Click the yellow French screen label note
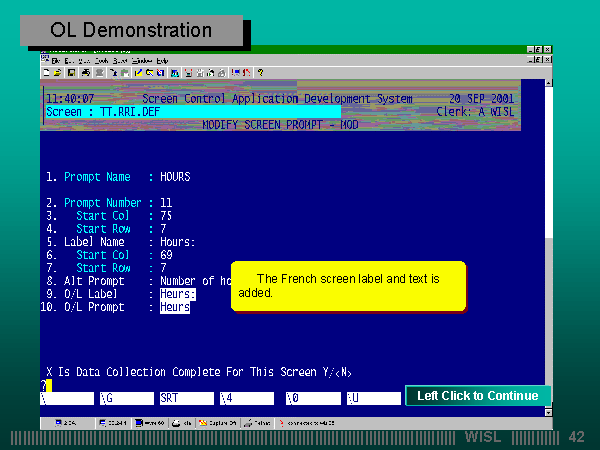Screen dimensions: 600x450 click(348, 286)
